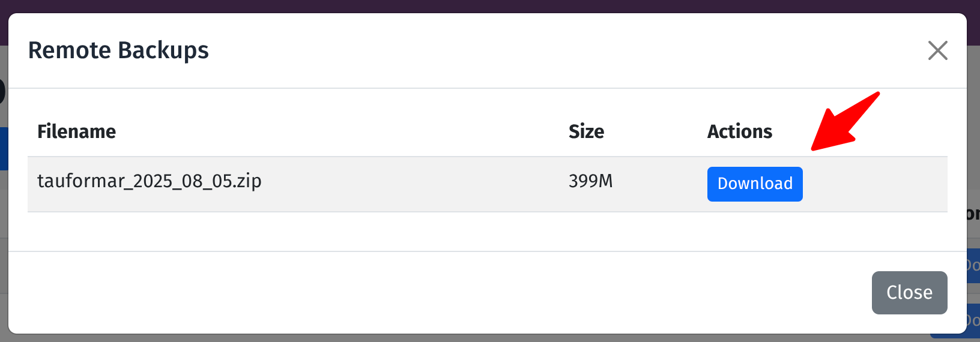Click upper partially hidden blue button behind dialog
This screenshot has width=980, height=342.
point(973,265)
